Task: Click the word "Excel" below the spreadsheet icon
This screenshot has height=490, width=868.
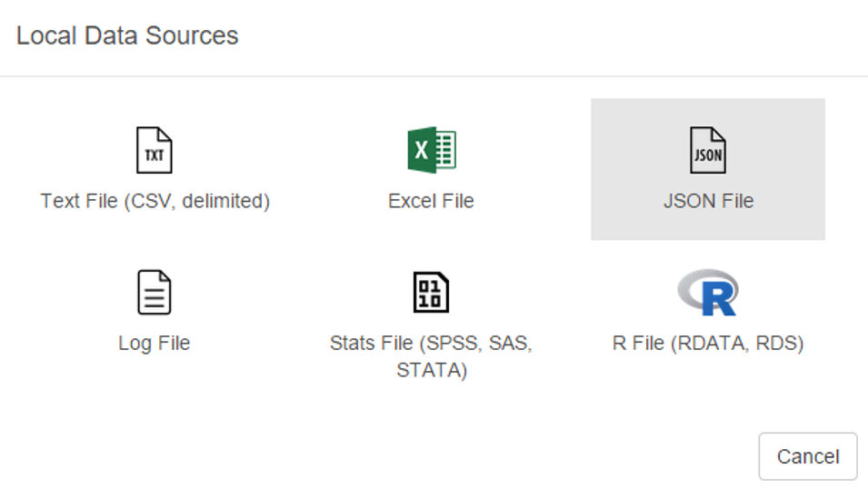Action: coord(412,201)
